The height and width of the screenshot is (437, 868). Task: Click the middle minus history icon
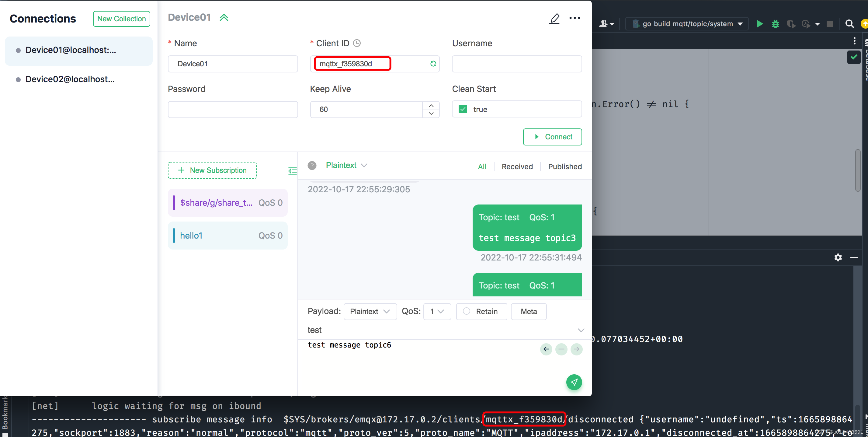pos(561,349)
